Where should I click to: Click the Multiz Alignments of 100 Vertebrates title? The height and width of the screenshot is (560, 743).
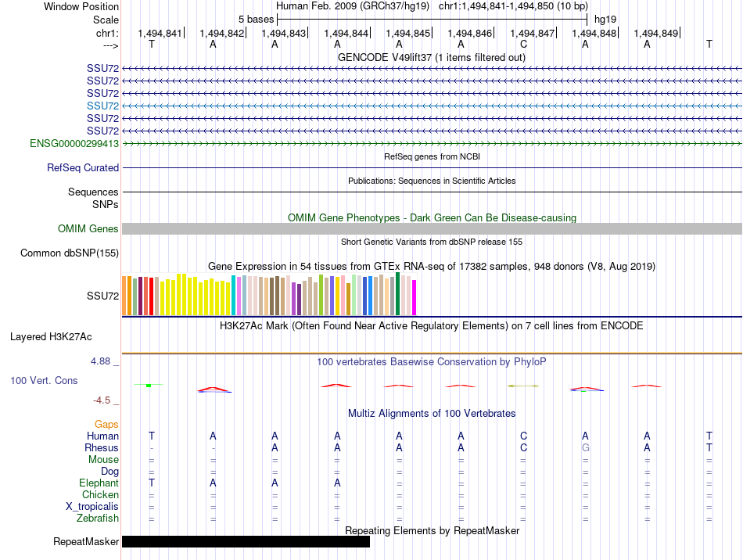431,413
